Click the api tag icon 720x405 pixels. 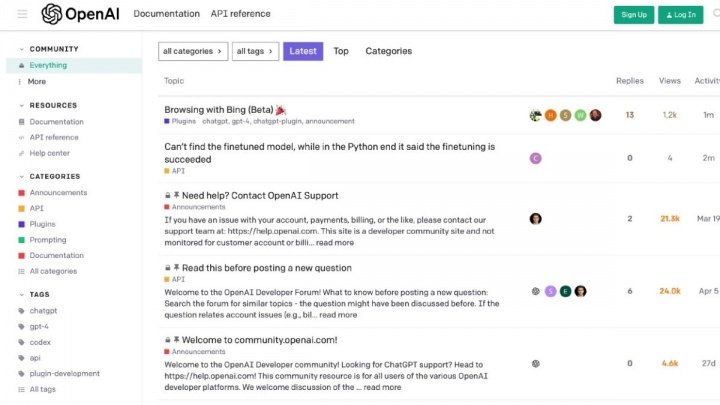[21, 358]
